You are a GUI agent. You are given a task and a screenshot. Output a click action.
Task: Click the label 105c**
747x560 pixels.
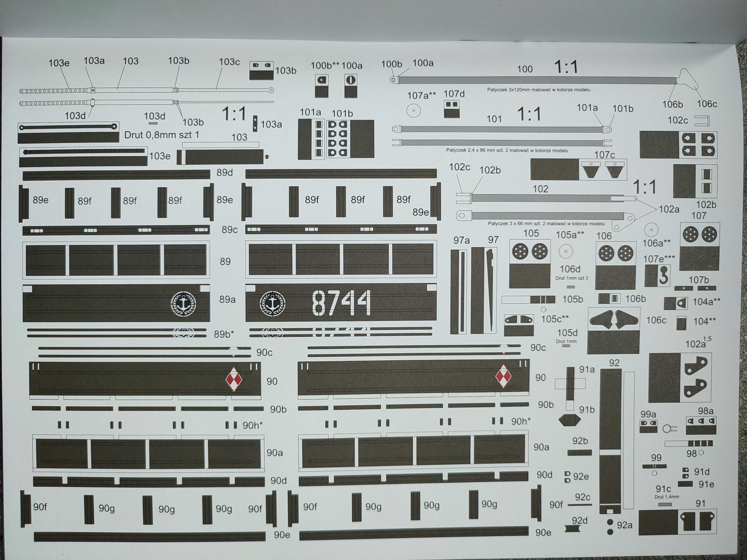(555, 319)
